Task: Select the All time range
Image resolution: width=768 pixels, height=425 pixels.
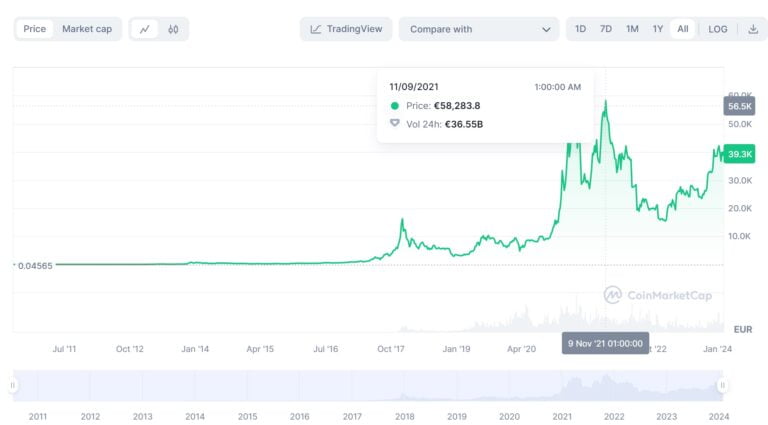Action: [683, 29]
